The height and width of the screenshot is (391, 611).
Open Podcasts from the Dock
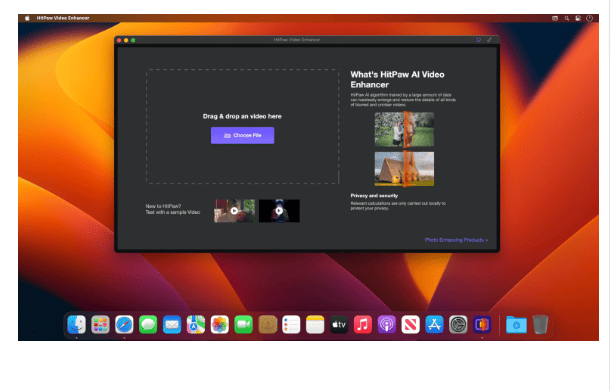pos(387,324)
